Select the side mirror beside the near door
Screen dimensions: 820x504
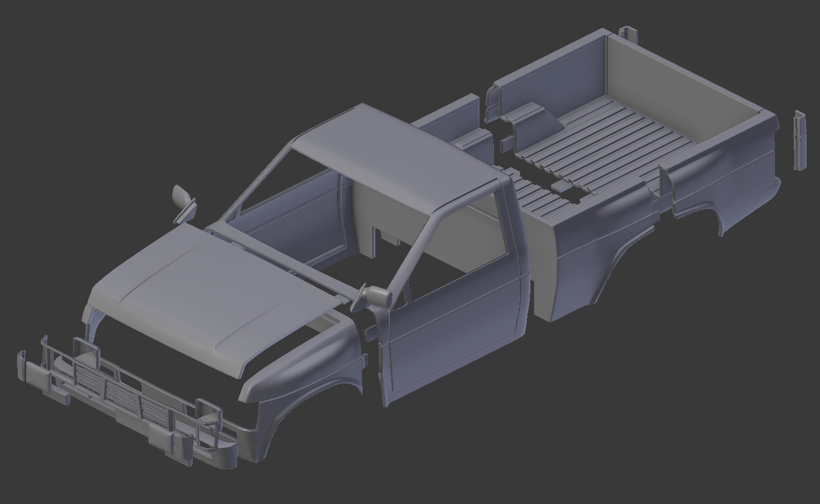(x=374, y=297)
